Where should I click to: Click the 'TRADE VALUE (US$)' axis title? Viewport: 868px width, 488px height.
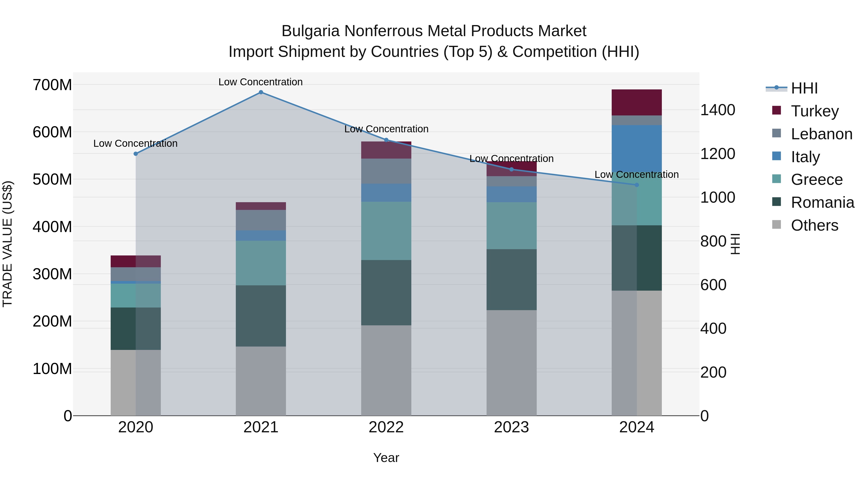tap(7, 244)
